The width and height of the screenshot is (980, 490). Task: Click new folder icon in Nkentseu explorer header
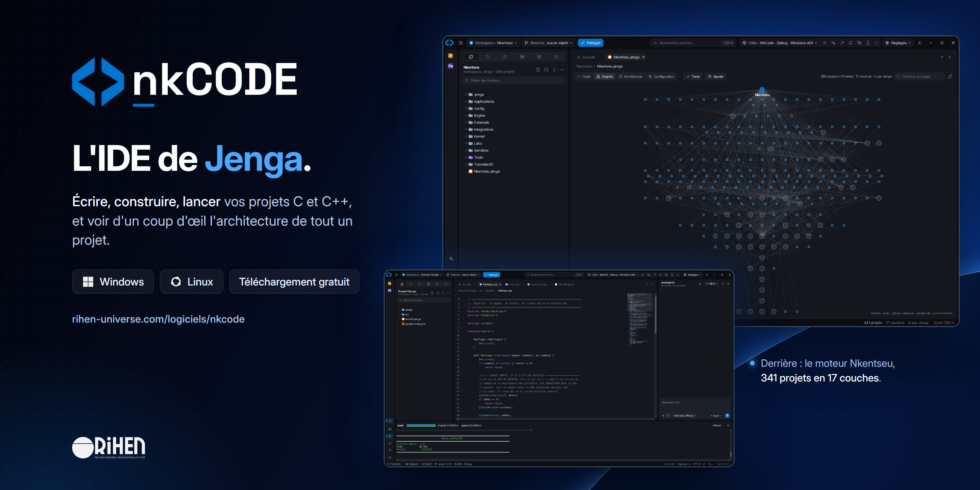[546, 70]
